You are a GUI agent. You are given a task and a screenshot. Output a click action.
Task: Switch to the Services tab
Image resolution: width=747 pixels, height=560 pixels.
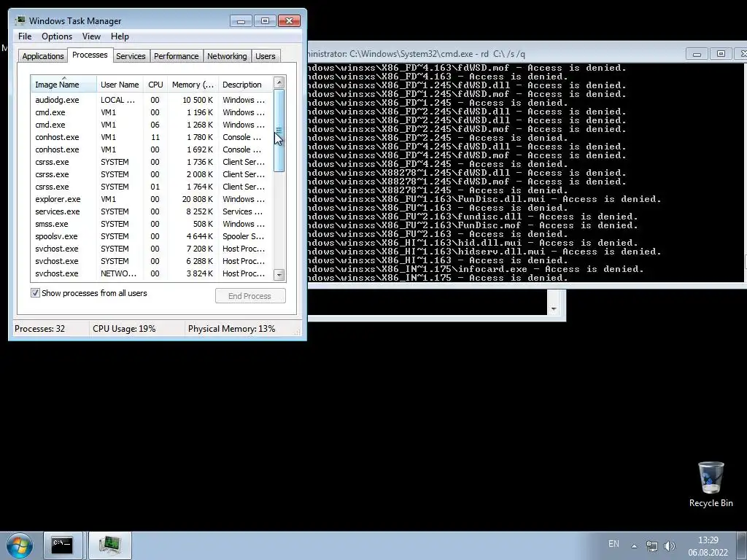131,56
